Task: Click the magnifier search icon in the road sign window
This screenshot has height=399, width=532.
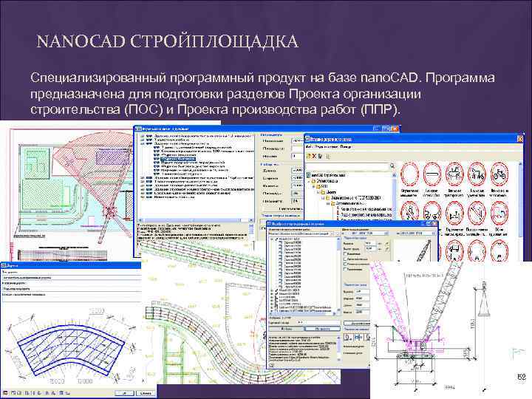Action: pyautogui.click(x=392, y=166)
